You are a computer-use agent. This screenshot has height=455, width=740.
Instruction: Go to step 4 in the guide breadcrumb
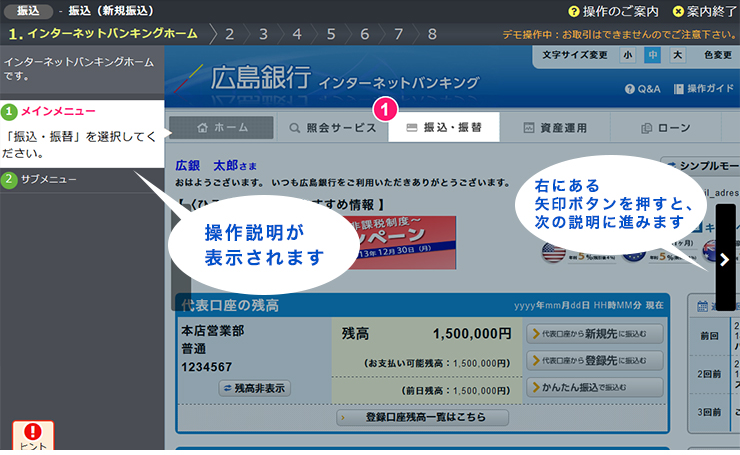tap(297, 34)
